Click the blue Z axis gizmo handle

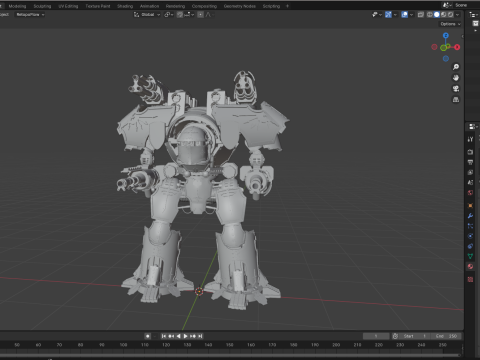point(446,35)
